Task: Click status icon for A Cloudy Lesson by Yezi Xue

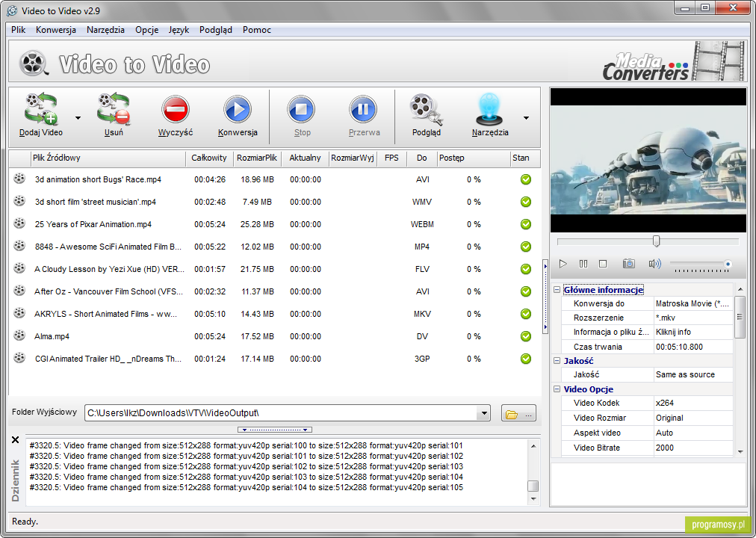Action: tap(525, 269)
